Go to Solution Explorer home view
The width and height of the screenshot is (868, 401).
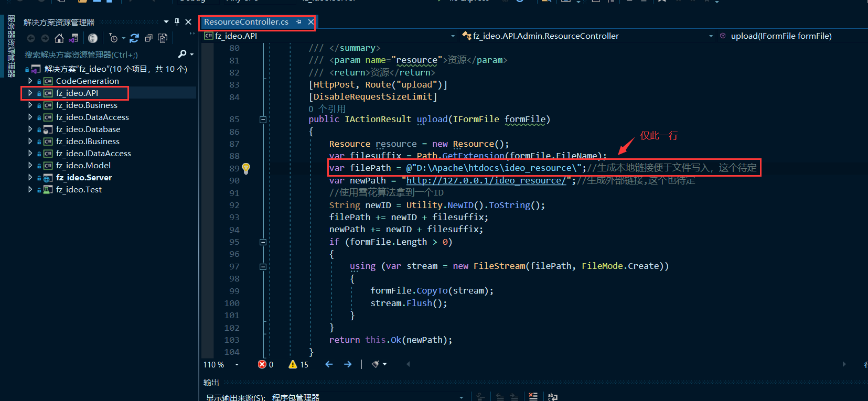click(59, 38)
